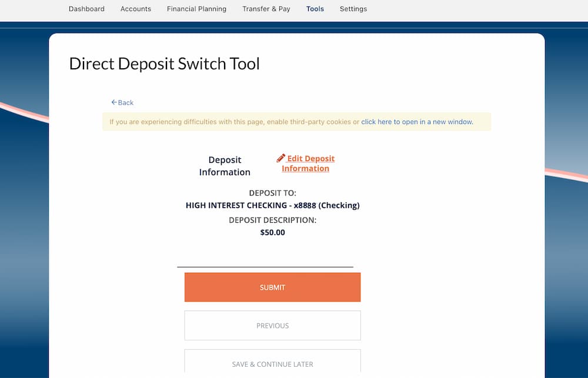This screenshot has height=378, width=588.
Task: Click the DEPOSIT DESCRIPTION: label
Action: pyautogui.click(x=273, y=220)
